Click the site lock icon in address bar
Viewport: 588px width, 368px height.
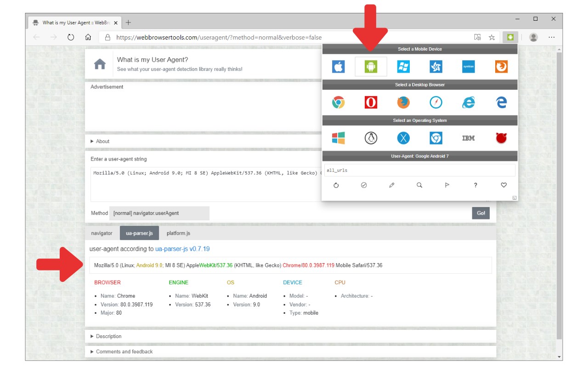[107, 37]
